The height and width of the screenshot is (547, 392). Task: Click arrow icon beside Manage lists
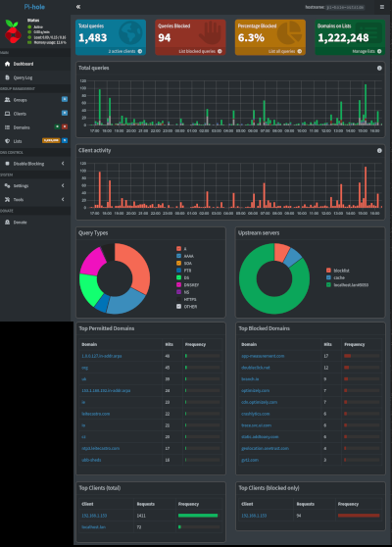click(x=379, y=51)
